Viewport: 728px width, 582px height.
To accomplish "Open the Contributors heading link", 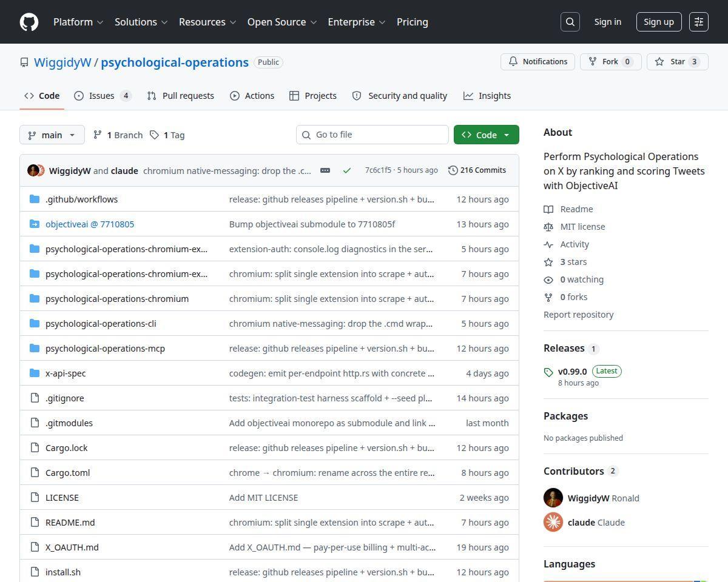I will click(x=581, y=471).
